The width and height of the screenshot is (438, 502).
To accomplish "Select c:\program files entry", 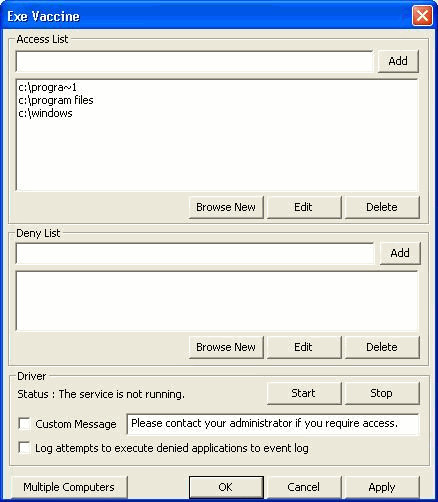I will [x=56, y=100].
